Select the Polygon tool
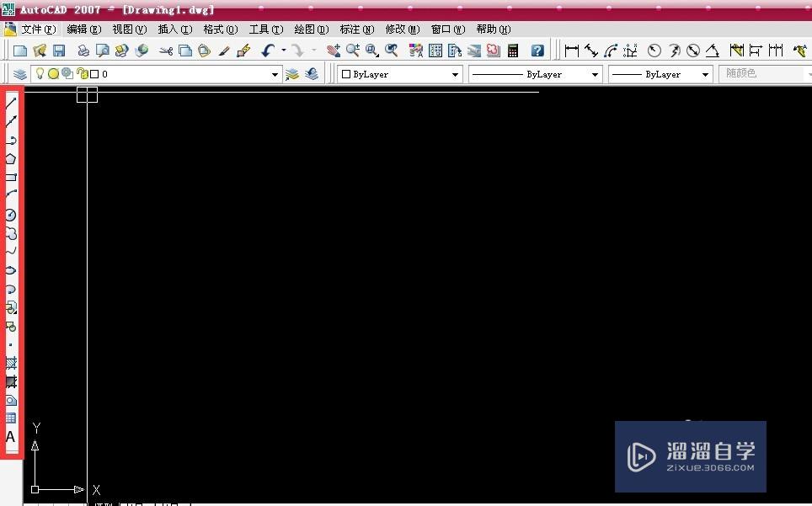The height and width of the screenshot is (506, 812). pyautogui.click(x=11, y=158)
